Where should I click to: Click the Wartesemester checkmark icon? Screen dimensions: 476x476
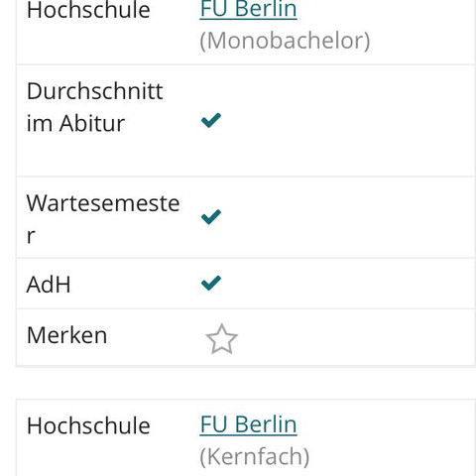click(211, 217)
